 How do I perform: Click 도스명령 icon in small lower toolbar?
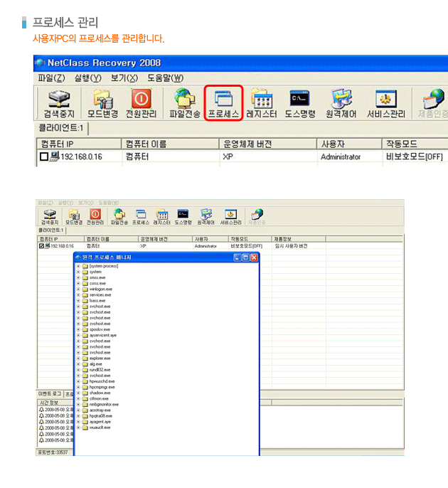point(183,217)
